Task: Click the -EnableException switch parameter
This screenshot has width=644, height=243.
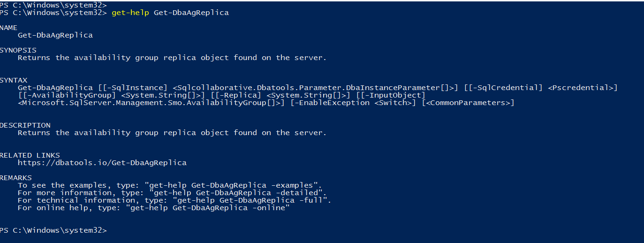Action: point(330,103)
